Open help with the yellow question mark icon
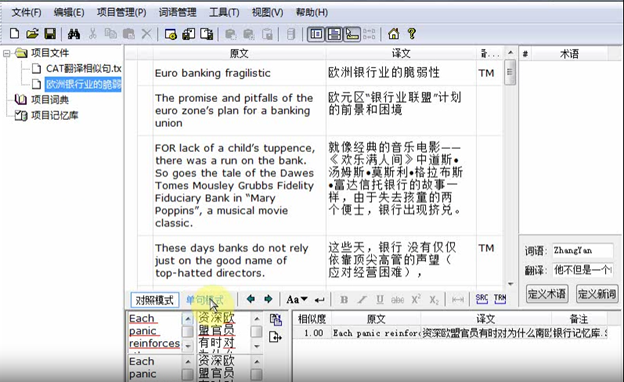The height and width of the screenshot is (382, 624). coord(411,34)
